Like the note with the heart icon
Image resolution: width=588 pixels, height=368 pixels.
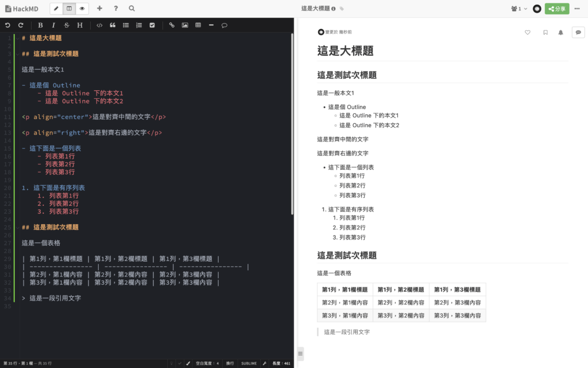(x=528, y=33)
